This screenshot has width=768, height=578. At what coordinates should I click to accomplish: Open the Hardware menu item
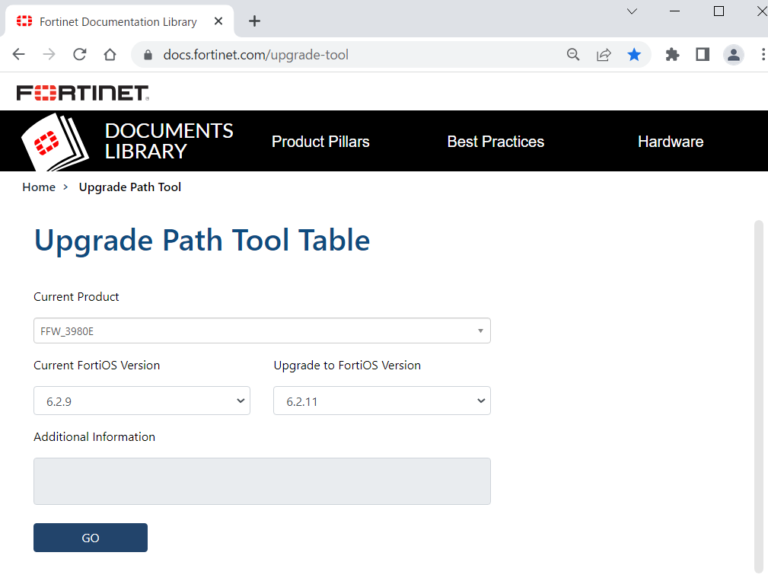click(670, 142)
